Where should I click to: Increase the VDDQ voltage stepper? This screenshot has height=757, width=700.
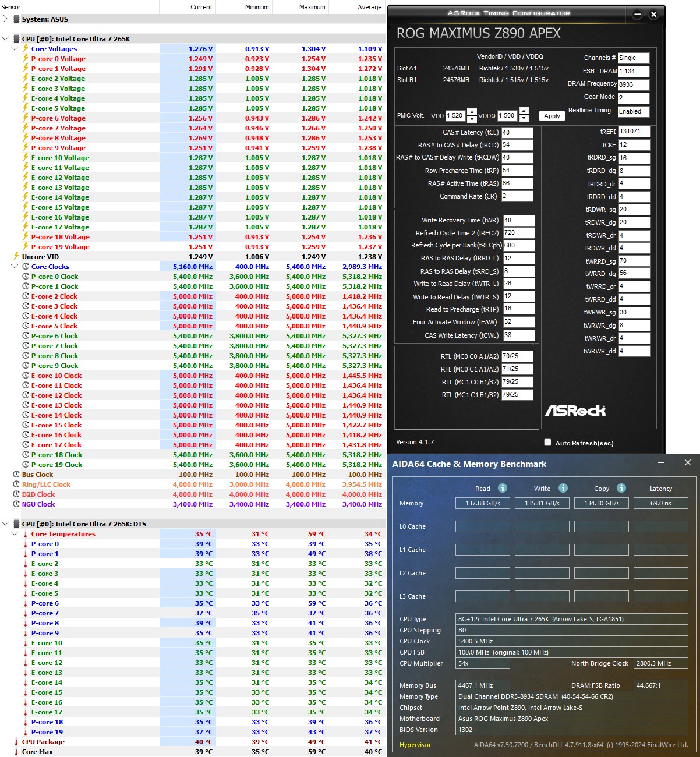pyautogui.click(x=524, y=112)
